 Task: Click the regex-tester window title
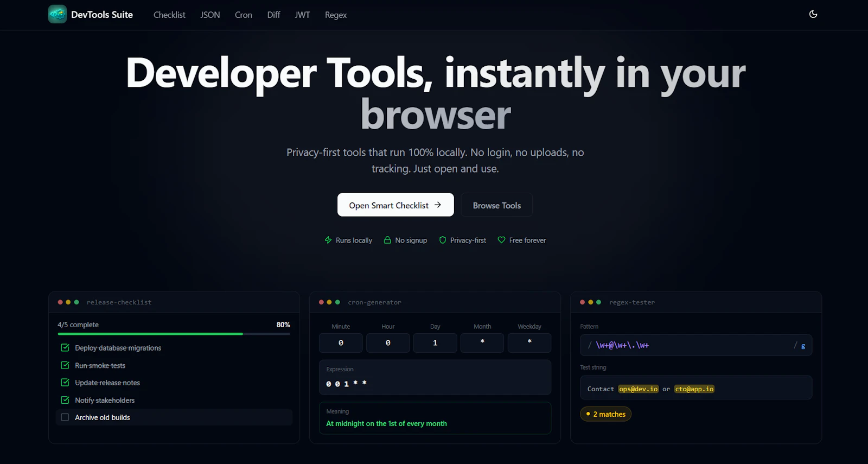pyautogui.click(x=632, y=302)
